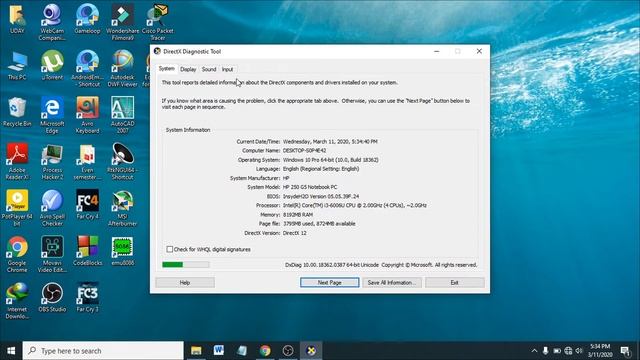Click the volume speaker tray icon
The height and width of the screenshot is (360, 640).
[579, 351]
